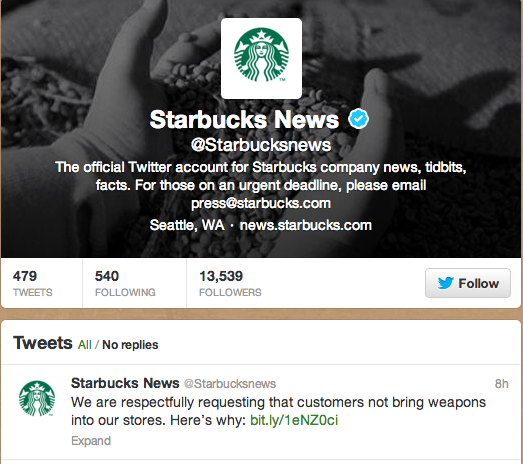Select the All tweets filter
The width and height of the screenshot is (523, 464).
85,345
